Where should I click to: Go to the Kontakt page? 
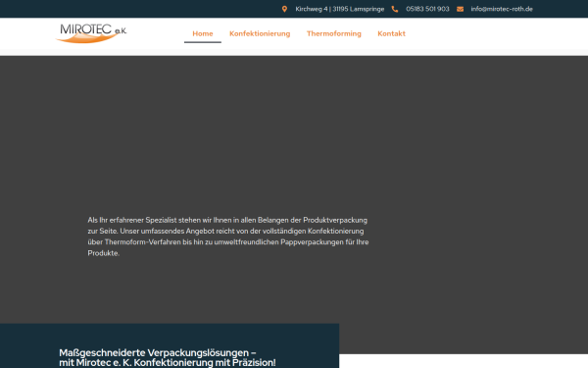391,33
